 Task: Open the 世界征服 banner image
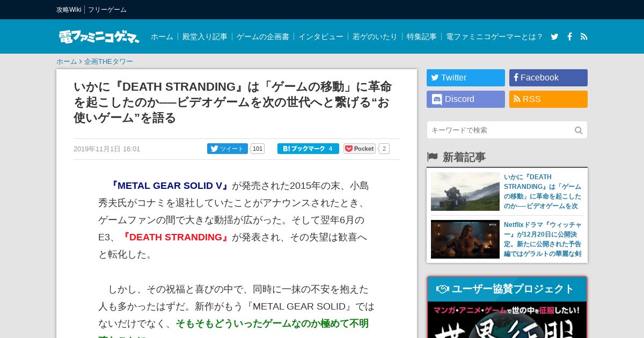click(x=507, y=320)
